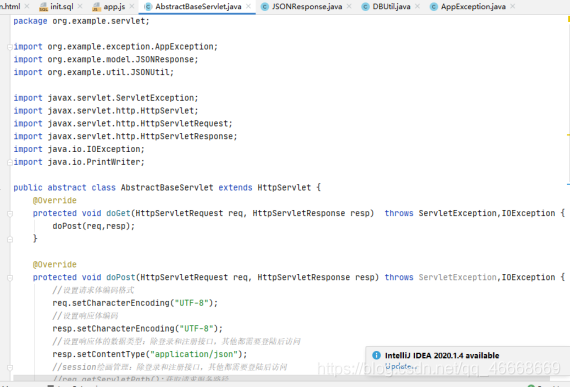This screenshot has height=387, width=570.
Task: Click the java.io.IOException import line
Action: (x=79, y=149)
